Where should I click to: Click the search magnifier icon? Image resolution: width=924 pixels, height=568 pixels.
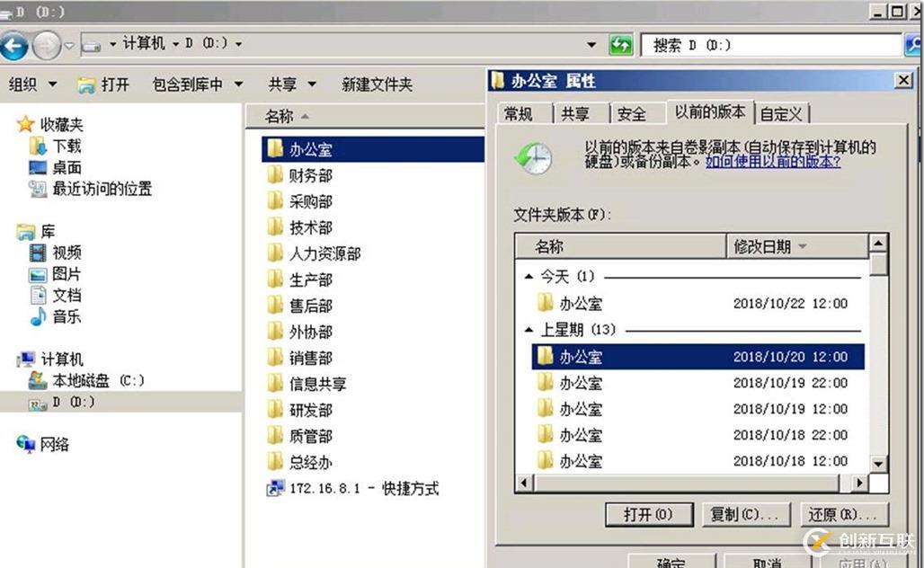click(912, 45)
